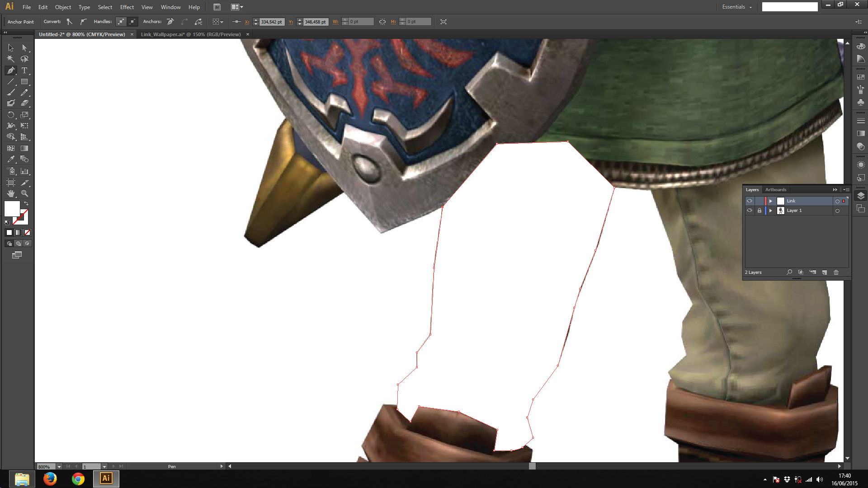
Task: Select the Rectangle tool
Action: point(24,82)
